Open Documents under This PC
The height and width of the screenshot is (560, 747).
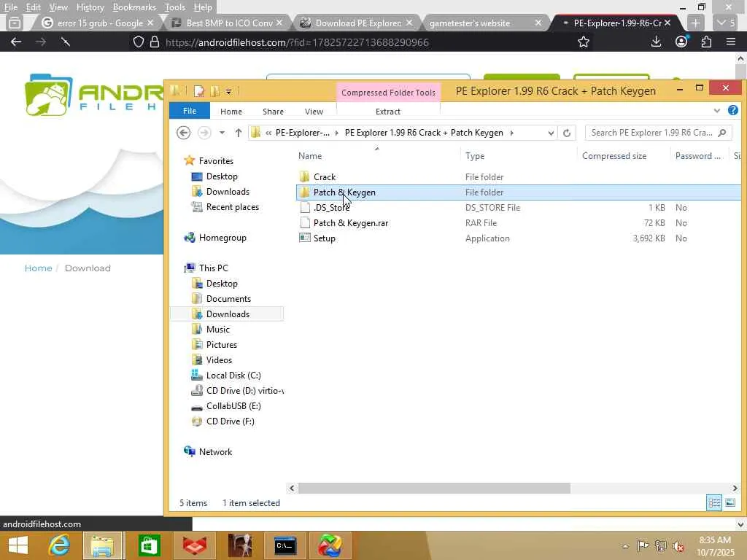tap(228, 298)
